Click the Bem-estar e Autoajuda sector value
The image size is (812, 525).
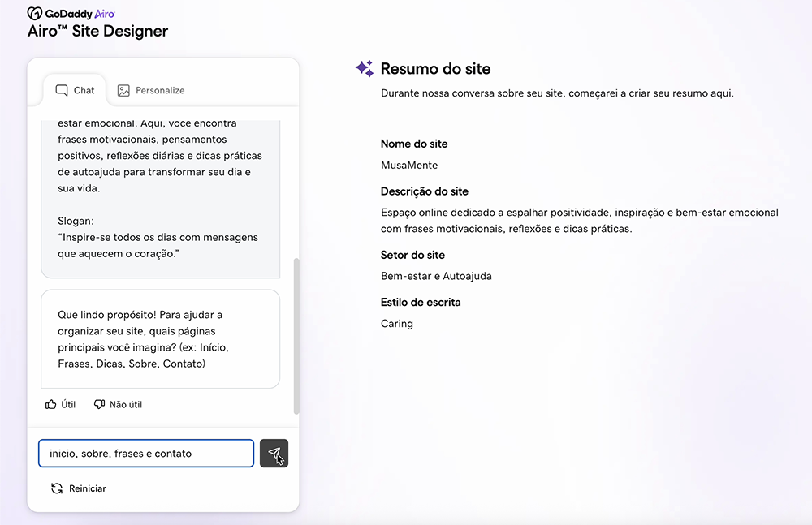pos(436,276)
